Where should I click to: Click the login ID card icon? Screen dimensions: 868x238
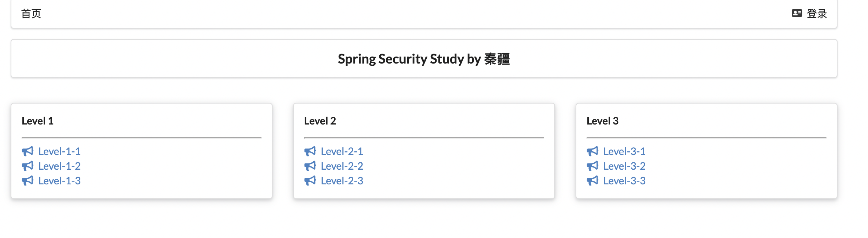click(797, 14)
